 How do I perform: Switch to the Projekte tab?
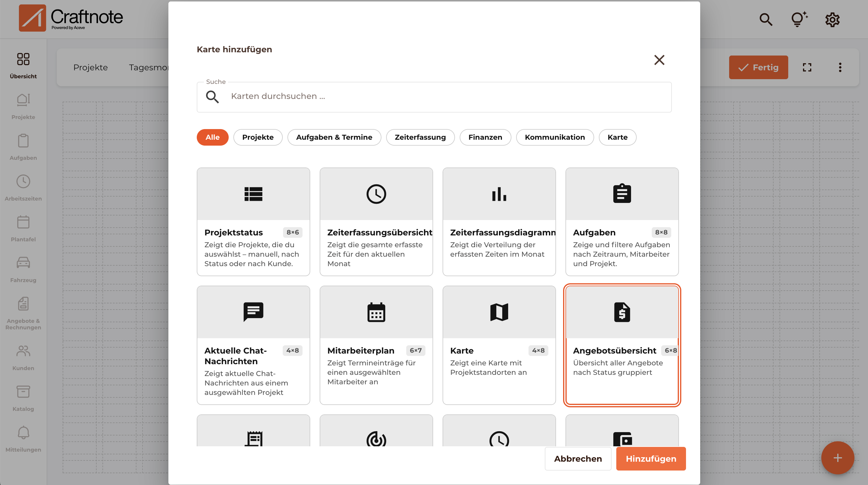pyautogui.click(x=90, y=67)
